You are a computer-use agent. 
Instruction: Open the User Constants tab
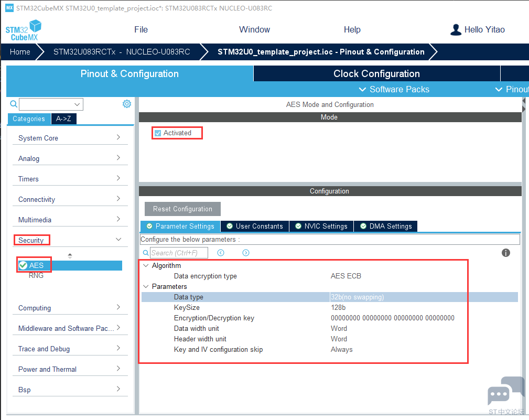click(x=255, y=226)
